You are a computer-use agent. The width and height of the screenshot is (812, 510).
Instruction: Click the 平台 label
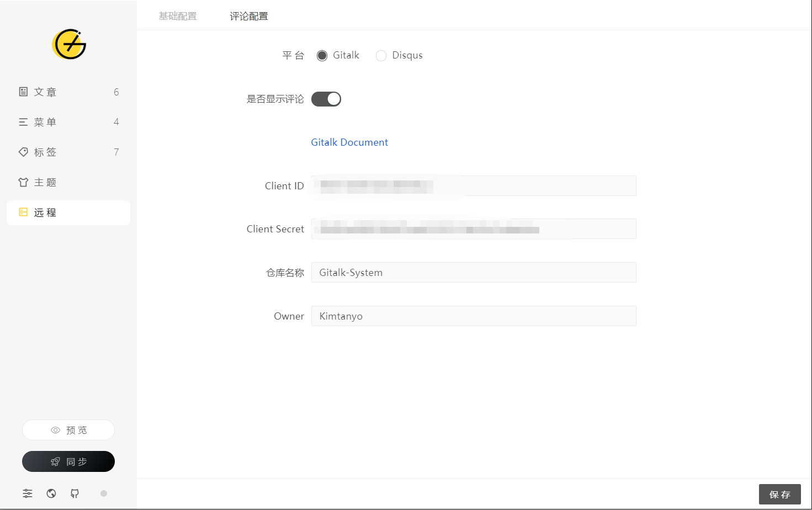click(x=293, y=55)
